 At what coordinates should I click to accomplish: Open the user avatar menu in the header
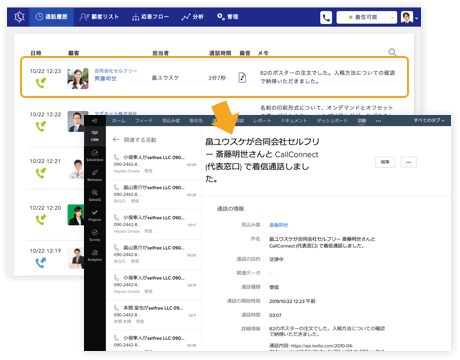(409, 17)
